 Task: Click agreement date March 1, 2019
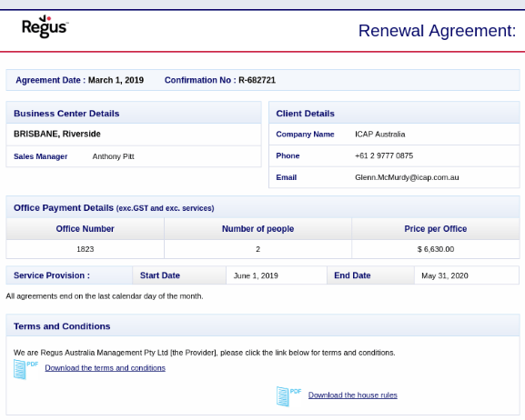coord(116,80)
